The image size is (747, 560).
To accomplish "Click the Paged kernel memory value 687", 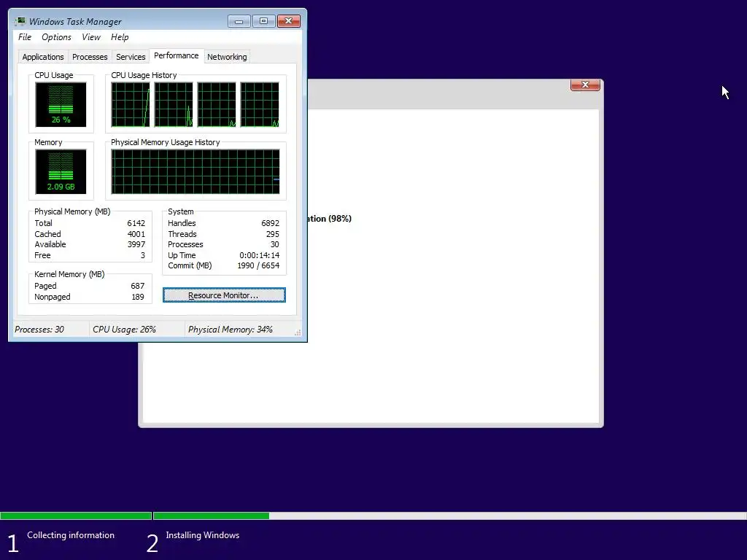I will tap(137, 286).
